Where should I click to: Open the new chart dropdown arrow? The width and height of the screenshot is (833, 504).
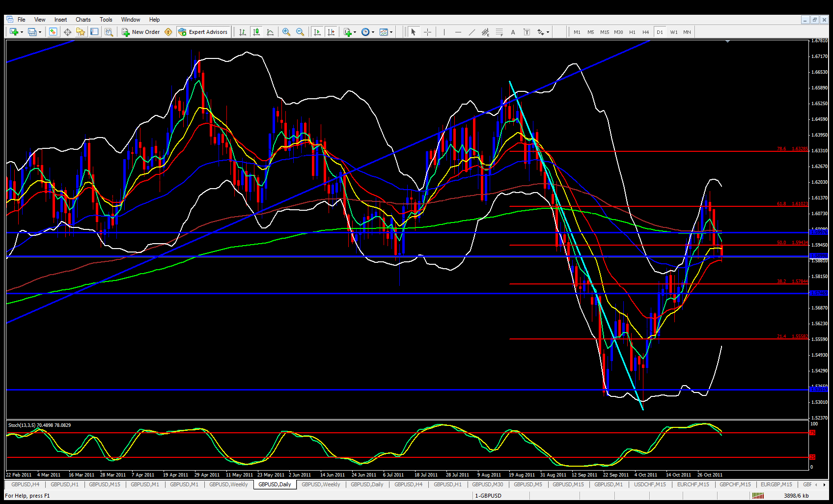coord(22,32)
